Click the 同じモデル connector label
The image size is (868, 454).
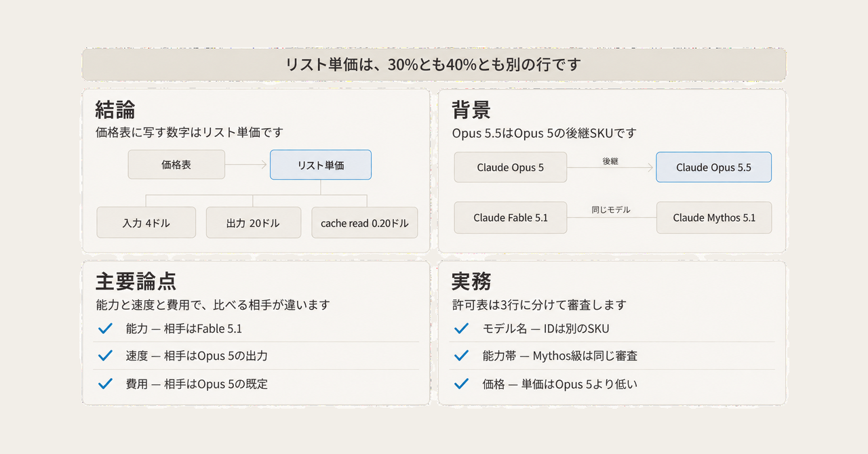pyautogui.click(x=611, y=210)
